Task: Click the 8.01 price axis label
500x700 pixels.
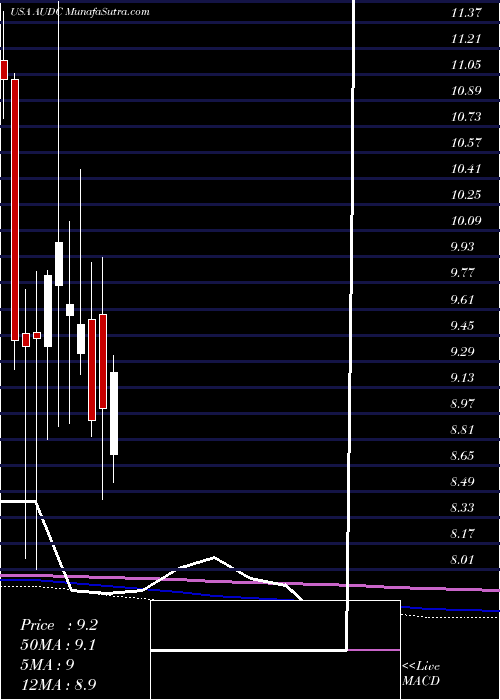Action: [462, 560]
